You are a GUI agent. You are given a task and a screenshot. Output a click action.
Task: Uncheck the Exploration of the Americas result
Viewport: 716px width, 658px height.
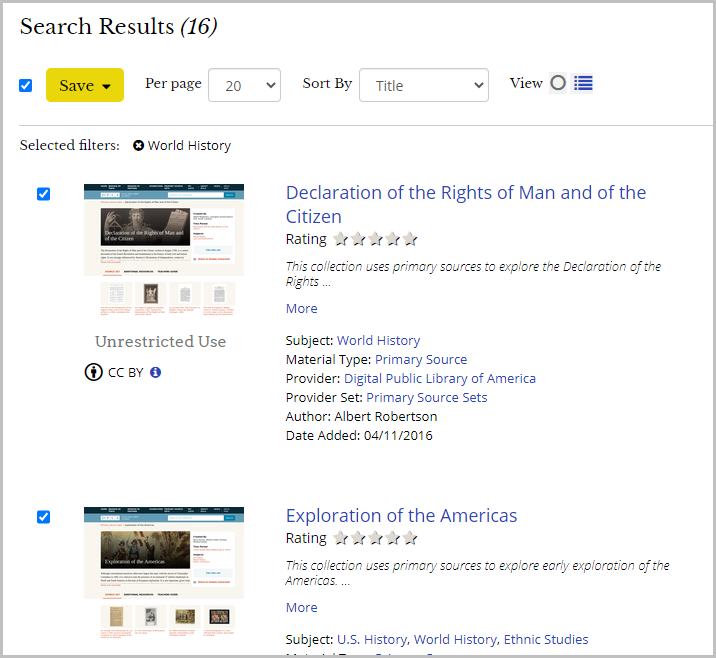click(x=43, y=517)
